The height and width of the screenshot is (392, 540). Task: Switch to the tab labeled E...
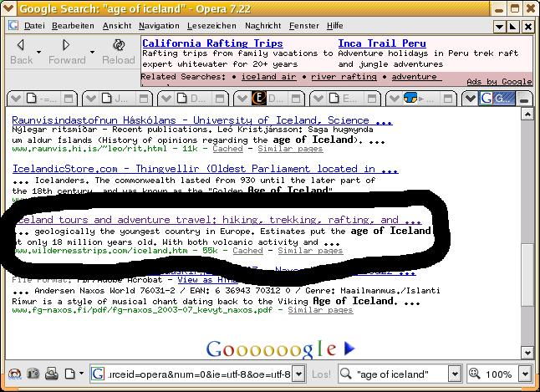pyautogui.click(x=346, y=99)
